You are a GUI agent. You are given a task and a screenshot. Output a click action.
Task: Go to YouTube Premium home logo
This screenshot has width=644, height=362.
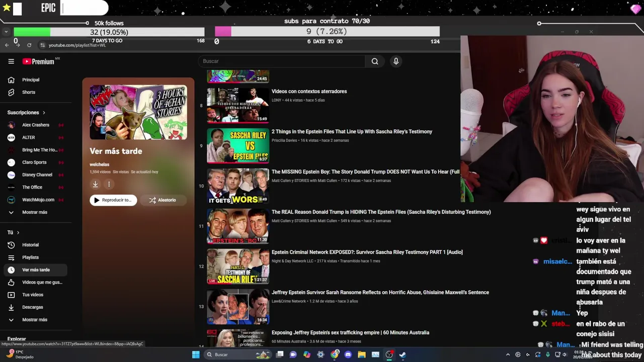[38, 61]
